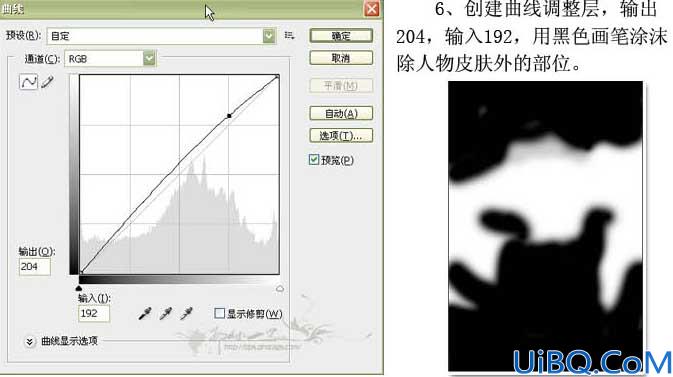Pick the black point eyedropper

[145, 313]
